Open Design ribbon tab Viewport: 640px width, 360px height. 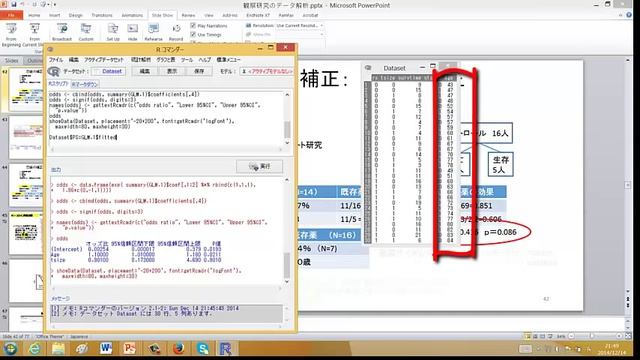tap(76, 15)
